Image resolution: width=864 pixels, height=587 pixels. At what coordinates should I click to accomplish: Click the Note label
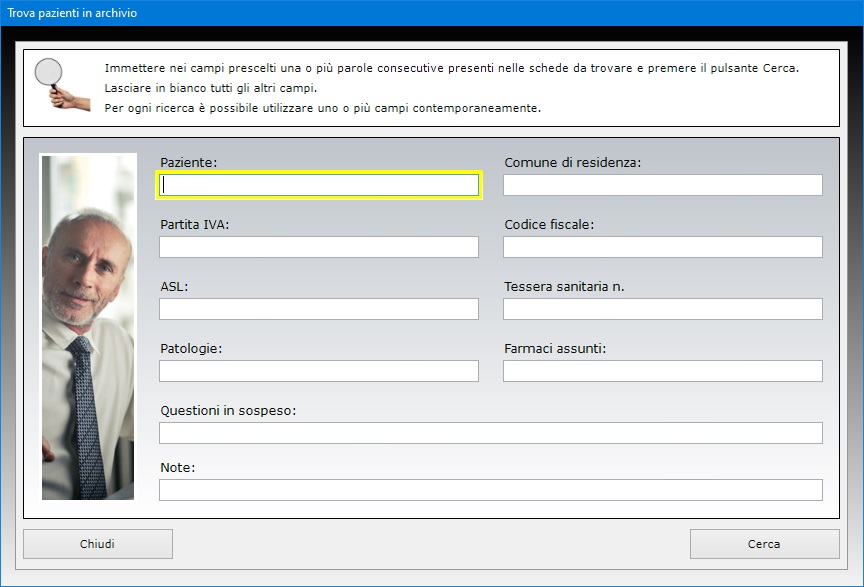pos(177,467)
